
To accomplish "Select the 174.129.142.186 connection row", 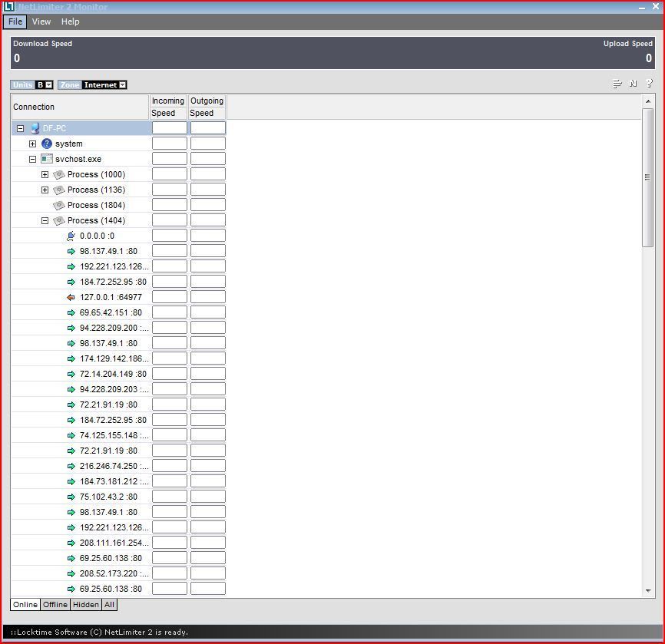I will pos(119,358).
